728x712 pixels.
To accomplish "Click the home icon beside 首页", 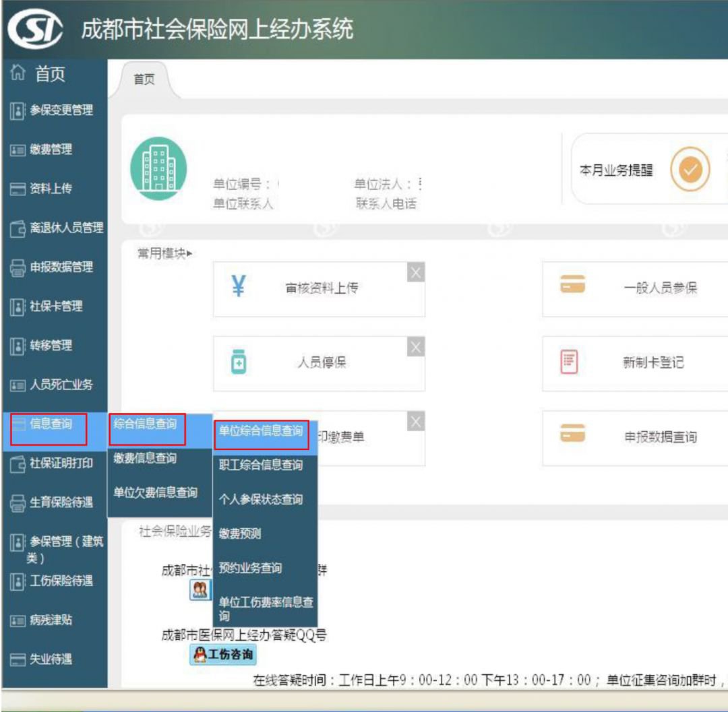I will 18,73.
